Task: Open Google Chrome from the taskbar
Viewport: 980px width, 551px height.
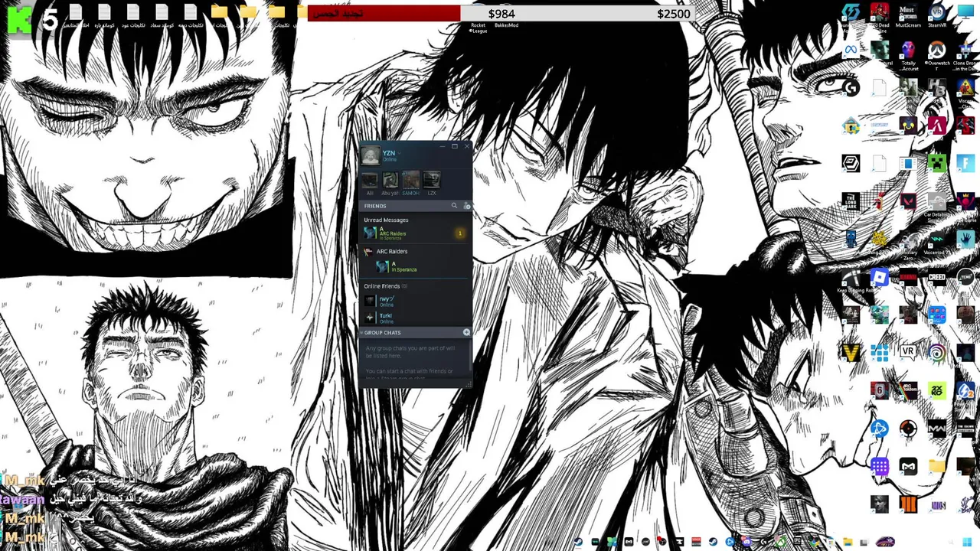Action: 815,542
